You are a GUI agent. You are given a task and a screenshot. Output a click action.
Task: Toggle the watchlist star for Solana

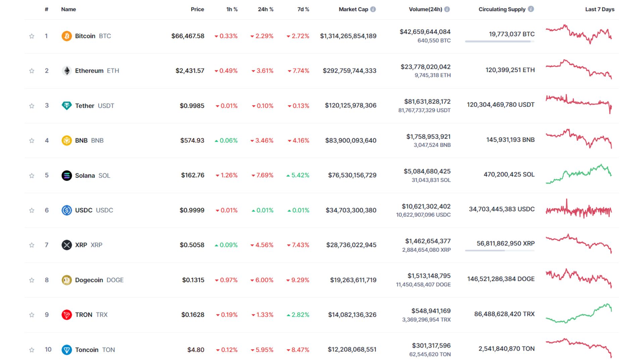pos(32,175)
